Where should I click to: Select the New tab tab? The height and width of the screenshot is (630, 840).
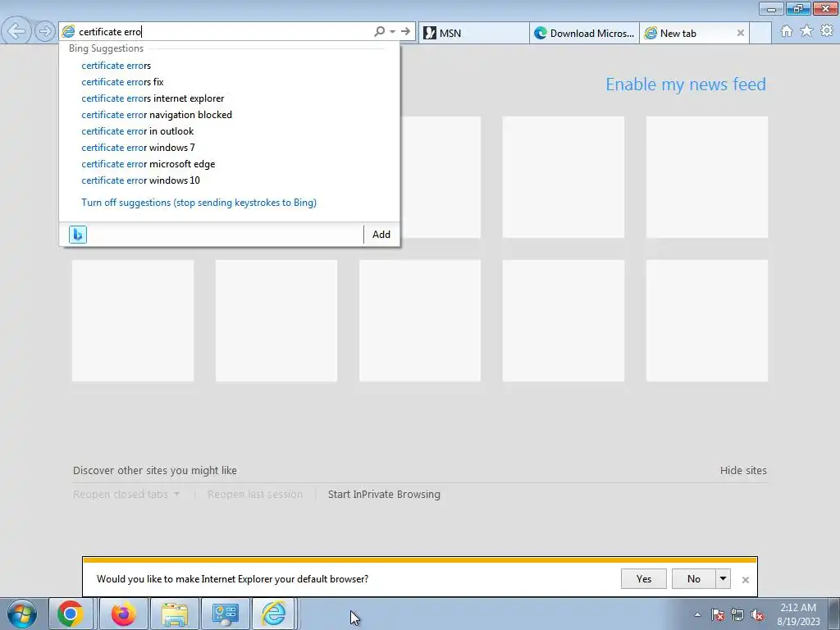coord(688,33)
